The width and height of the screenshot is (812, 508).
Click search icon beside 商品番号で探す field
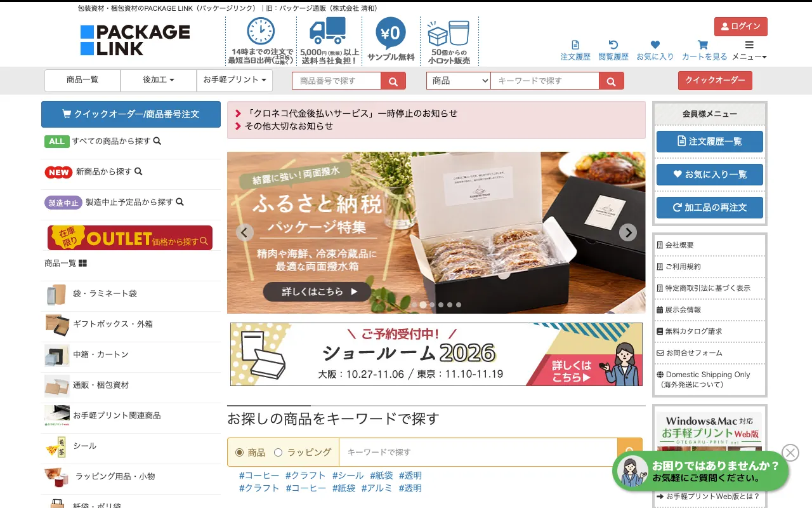coord(393,81)
